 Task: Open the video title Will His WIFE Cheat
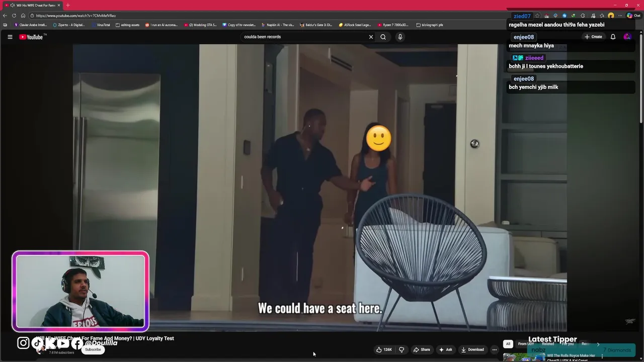105,338
